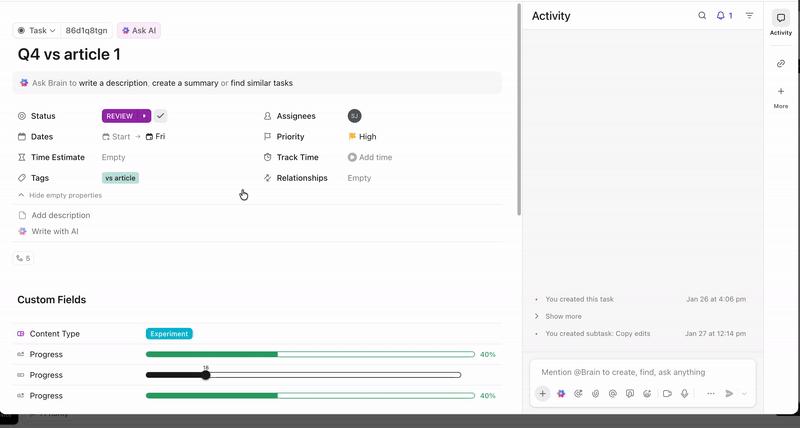
Task: Collapse Hide empty properties
Action: coord(60,195)
